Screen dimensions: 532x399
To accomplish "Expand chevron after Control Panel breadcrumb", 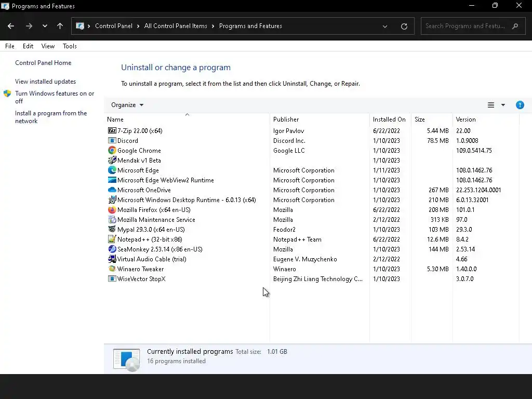I will [138, 26].
